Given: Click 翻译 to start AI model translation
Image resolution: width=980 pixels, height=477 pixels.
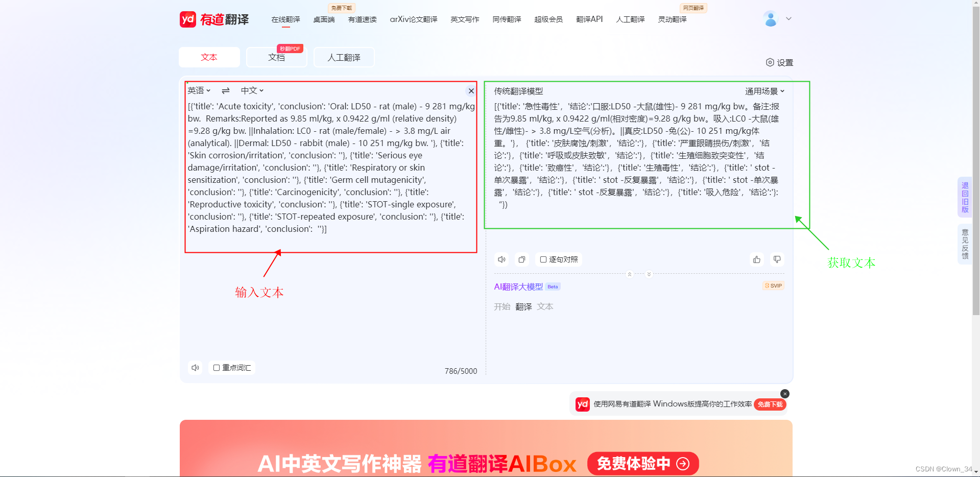Looking at the screenshot, I should click(x=523, y=306).
